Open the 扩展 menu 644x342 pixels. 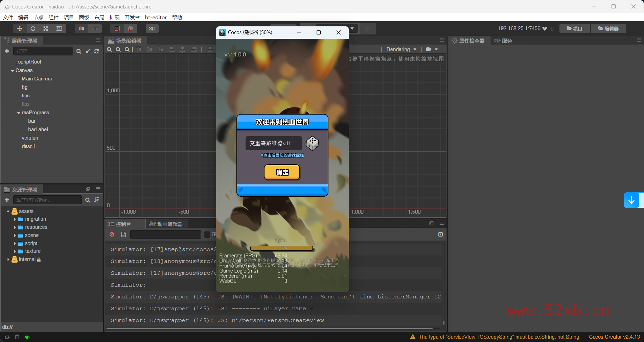click(x=114, y=17)
